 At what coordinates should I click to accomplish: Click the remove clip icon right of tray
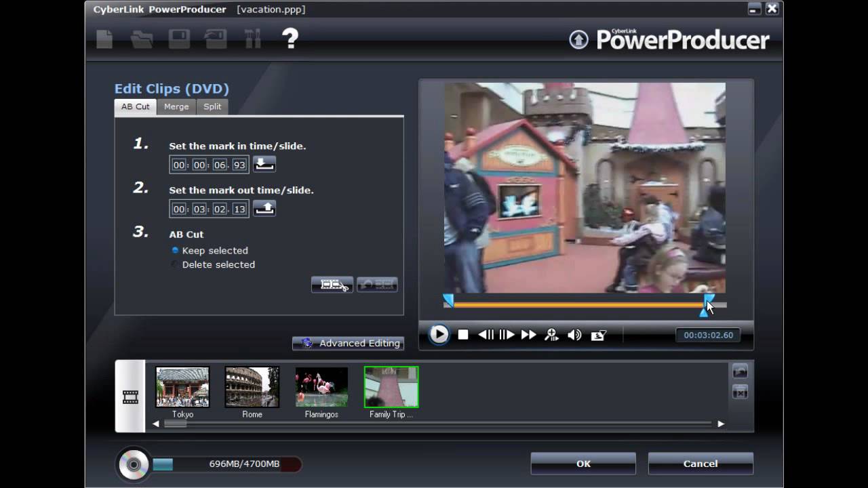[x=740, y=392]
